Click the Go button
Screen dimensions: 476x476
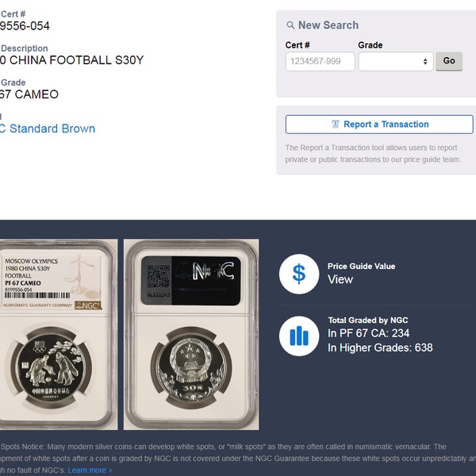click(x=449, y=61)
